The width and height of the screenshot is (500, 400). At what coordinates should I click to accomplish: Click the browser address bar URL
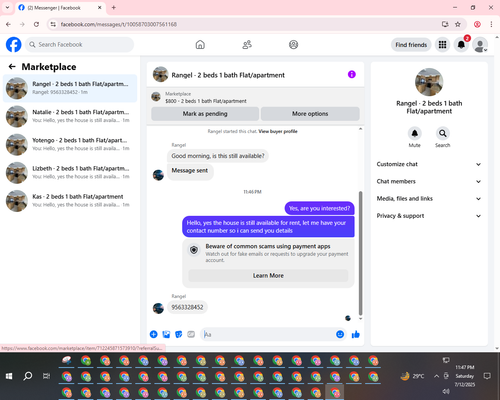tap(119, 24)
